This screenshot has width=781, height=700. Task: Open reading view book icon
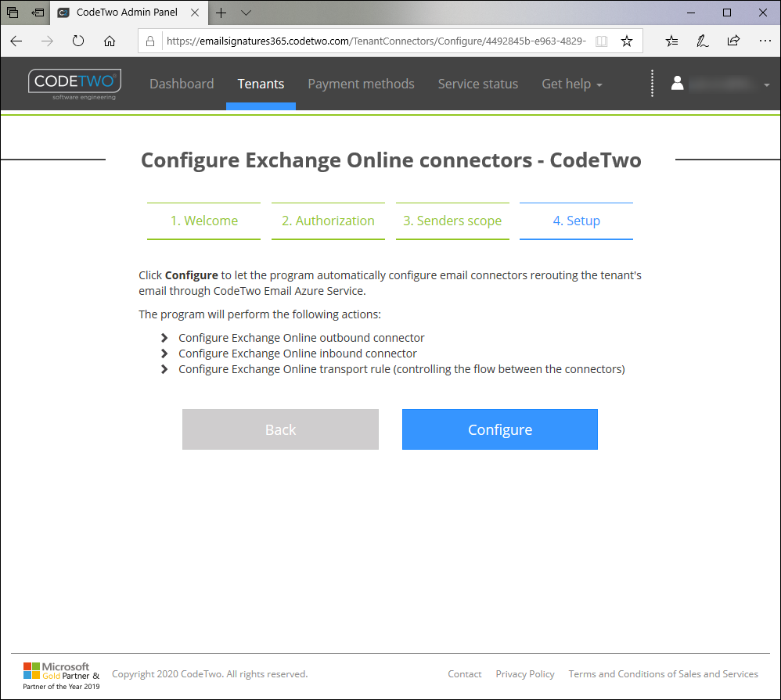click(x=601, y=41)
